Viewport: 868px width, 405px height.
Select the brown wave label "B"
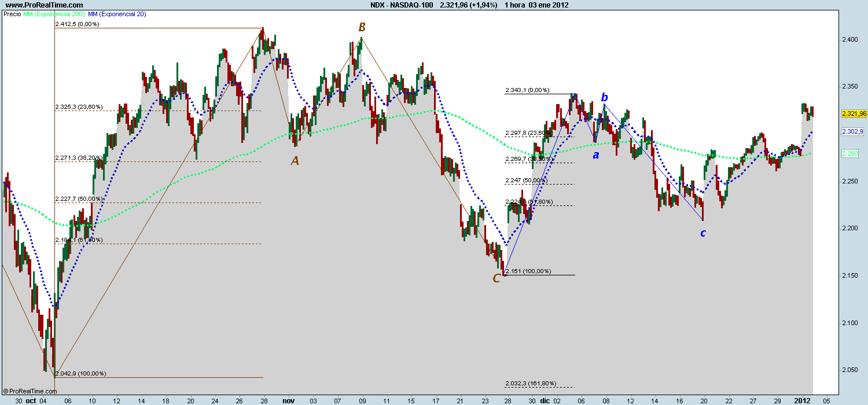click(362, 27)
